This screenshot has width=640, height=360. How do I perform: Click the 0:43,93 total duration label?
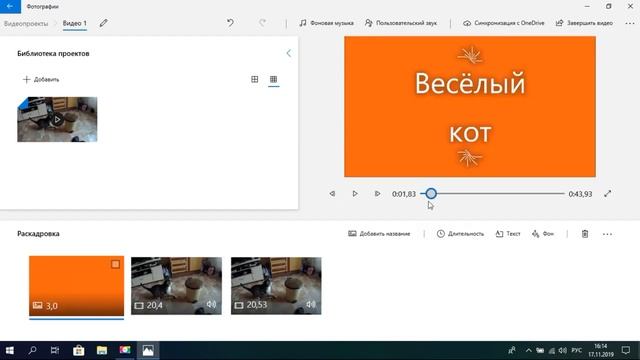(580, 194)
